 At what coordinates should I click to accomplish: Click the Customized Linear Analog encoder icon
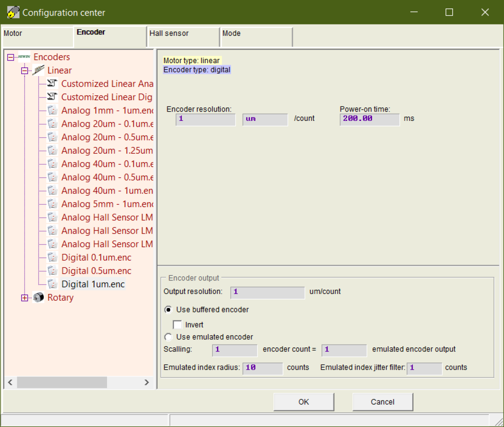pos(52,83)
